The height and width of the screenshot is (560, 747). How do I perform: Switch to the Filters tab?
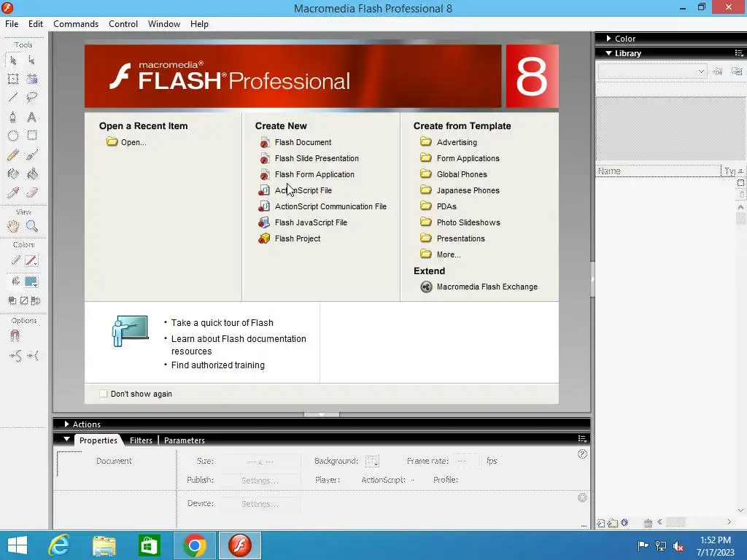coord(141,440)
